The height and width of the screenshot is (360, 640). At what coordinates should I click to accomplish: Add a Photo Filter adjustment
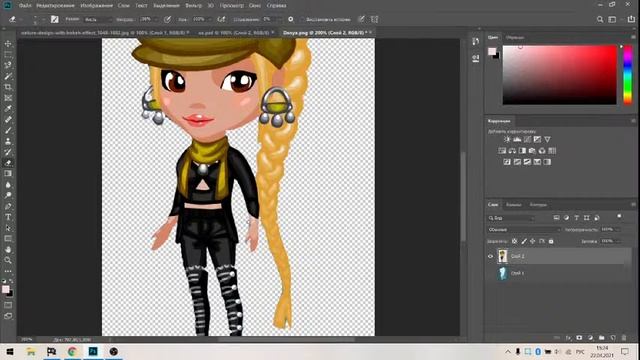(x=532, y=151)
